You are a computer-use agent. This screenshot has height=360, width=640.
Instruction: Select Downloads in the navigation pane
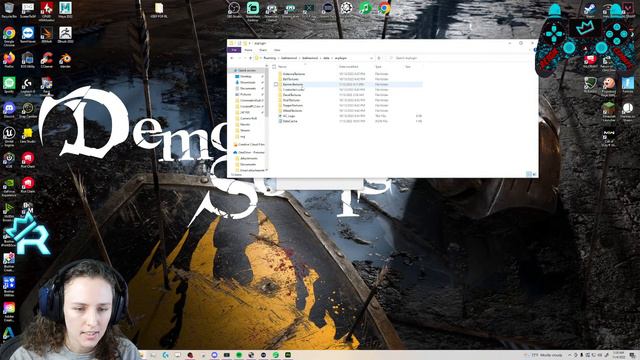pyautogui.click(x=247, y=82)
